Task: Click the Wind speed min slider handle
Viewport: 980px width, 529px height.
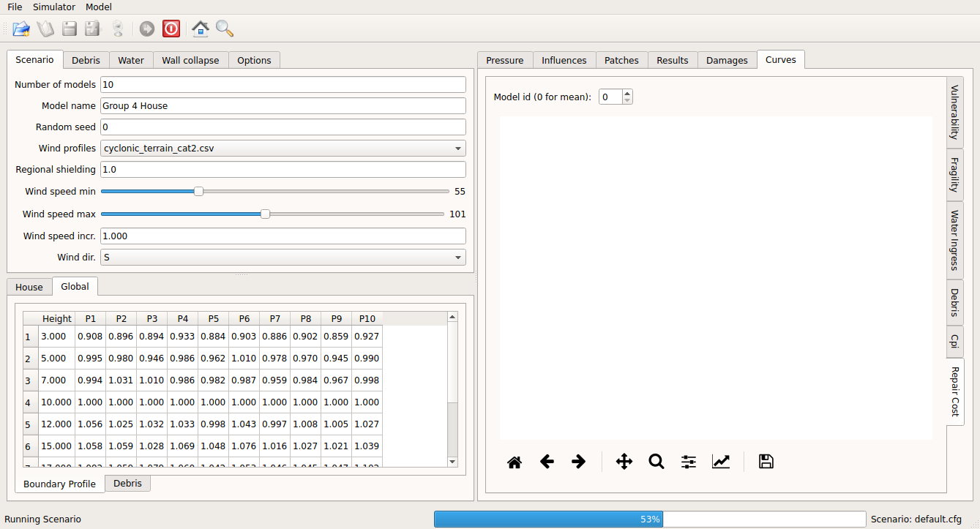Action: coord(198,192)
